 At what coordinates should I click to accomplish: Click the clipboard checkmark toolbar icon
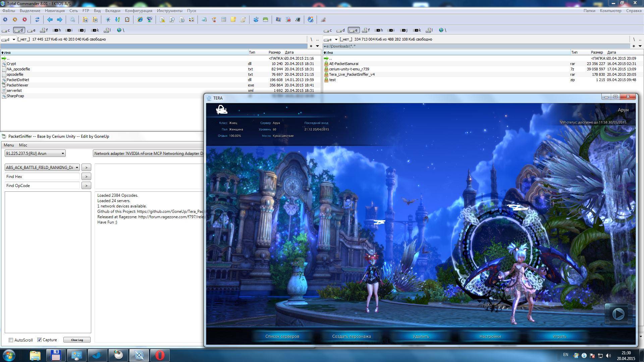click(127, 20)
